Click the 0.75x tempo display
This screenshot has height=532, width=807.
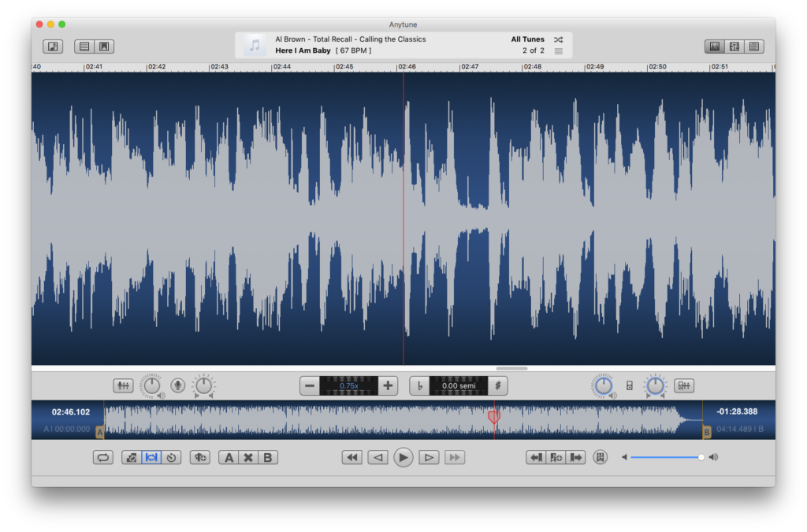pos(349,385)
